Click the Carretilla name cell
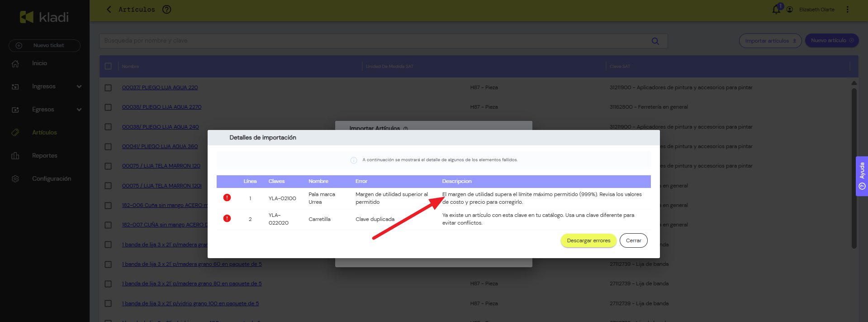This screenshot has width=868, height=322. 319,219
